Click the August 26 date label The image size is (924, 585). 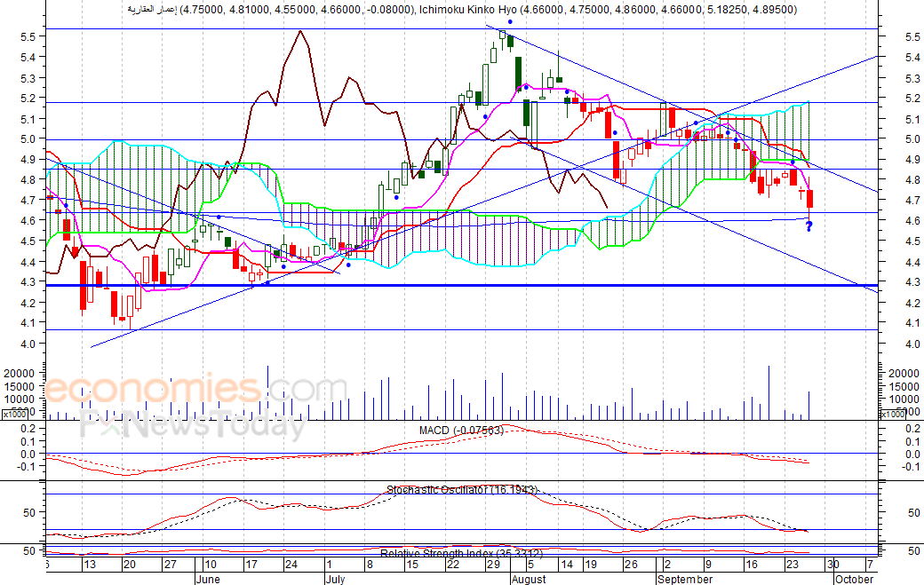[x=631, y=565]
